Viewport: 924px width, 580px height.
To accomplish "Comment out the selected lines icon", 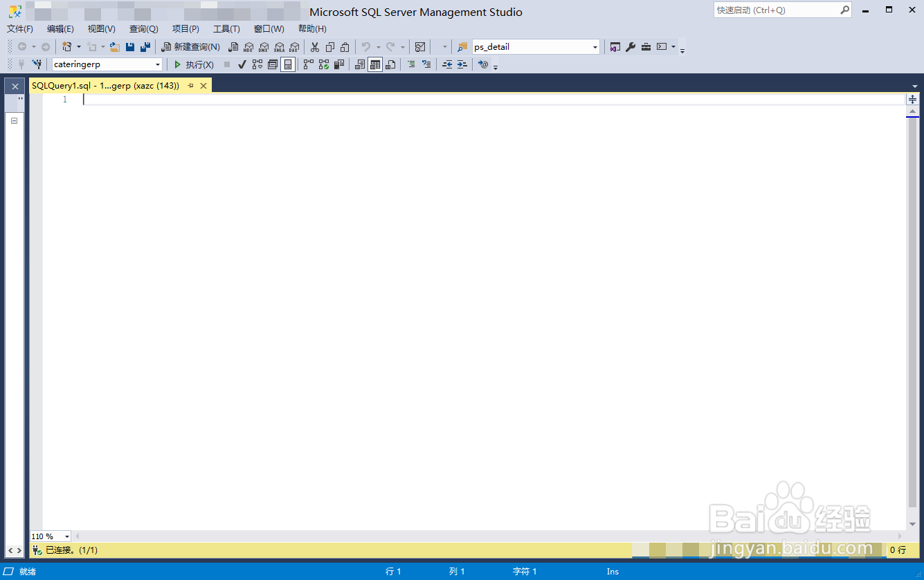I will (x=411, y=64).
